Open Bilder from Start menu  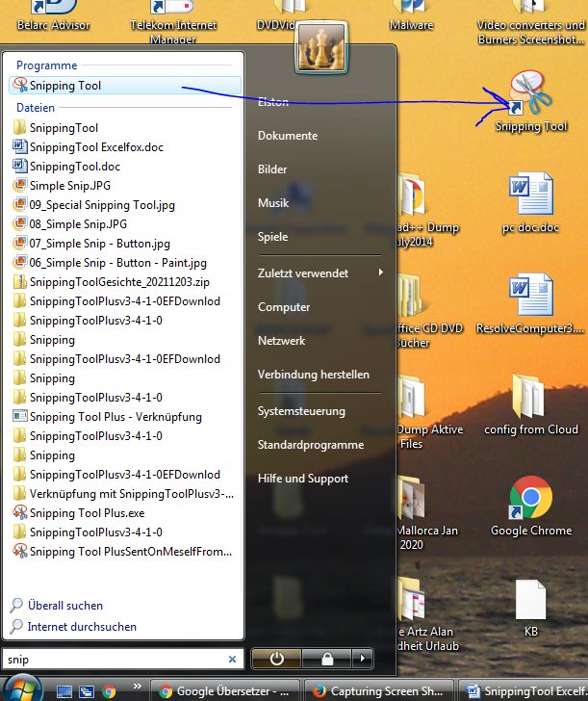pyautogui.click(x=272, y=169)
